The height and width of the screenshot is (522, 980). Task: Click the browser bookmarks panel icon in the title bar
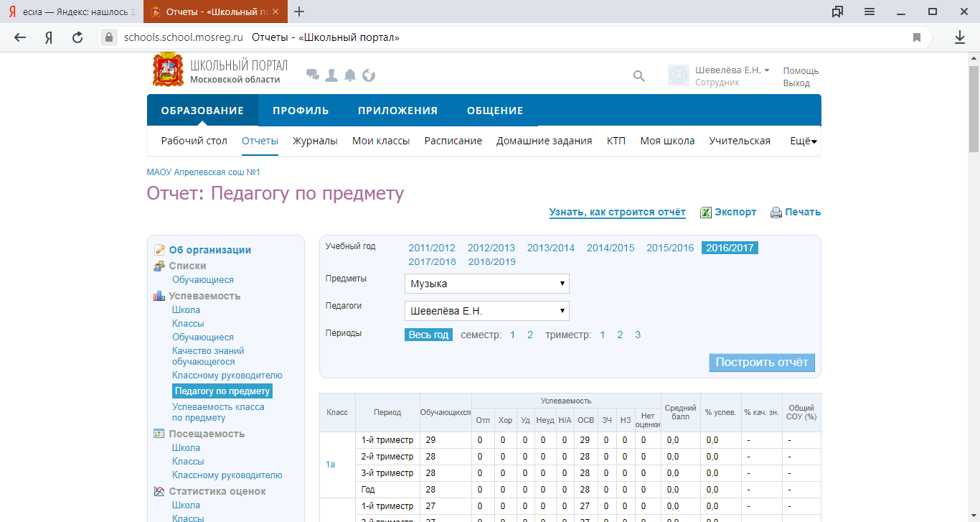pos(837,11)
